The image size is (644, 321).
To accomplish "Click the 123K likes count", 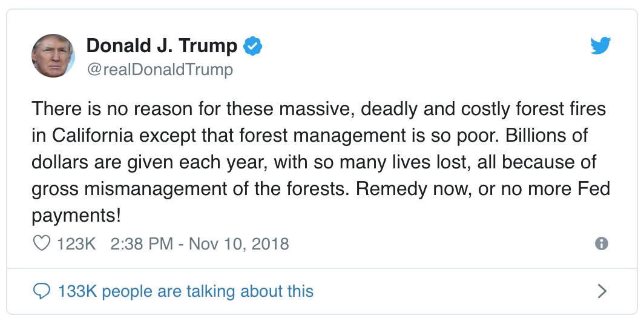I will point(76,243).
